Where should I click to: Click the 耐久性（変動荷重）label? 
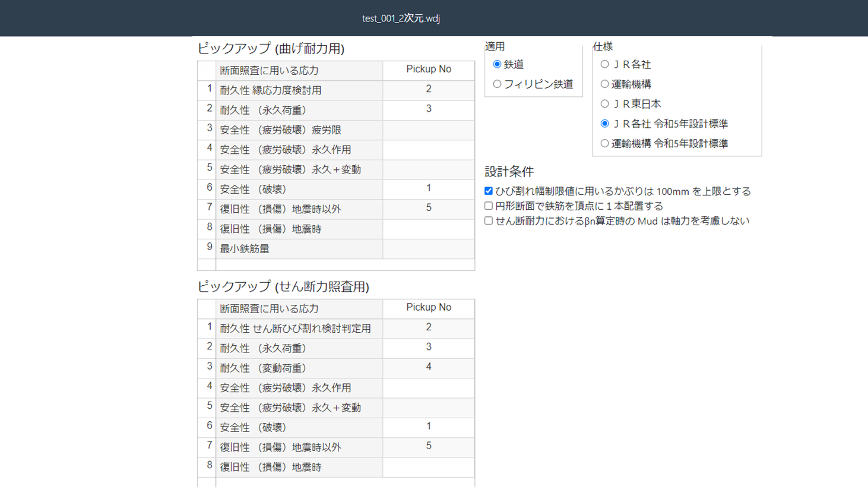(x=263, y=368)
